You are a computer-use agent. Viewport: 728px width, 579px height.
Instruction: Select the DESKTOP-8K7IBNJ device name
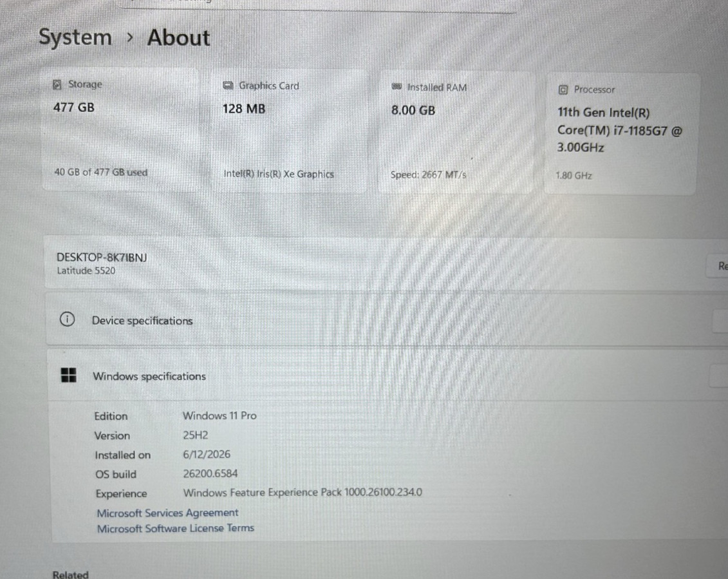pos(102,258)
